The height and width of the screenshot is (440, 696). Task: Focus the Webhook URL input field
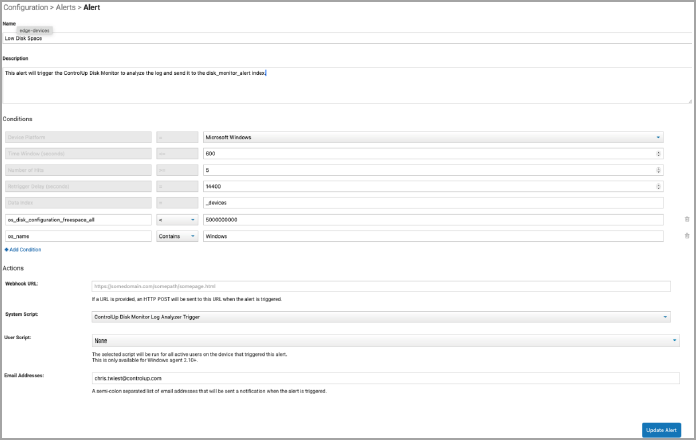[x=380, y=286]
